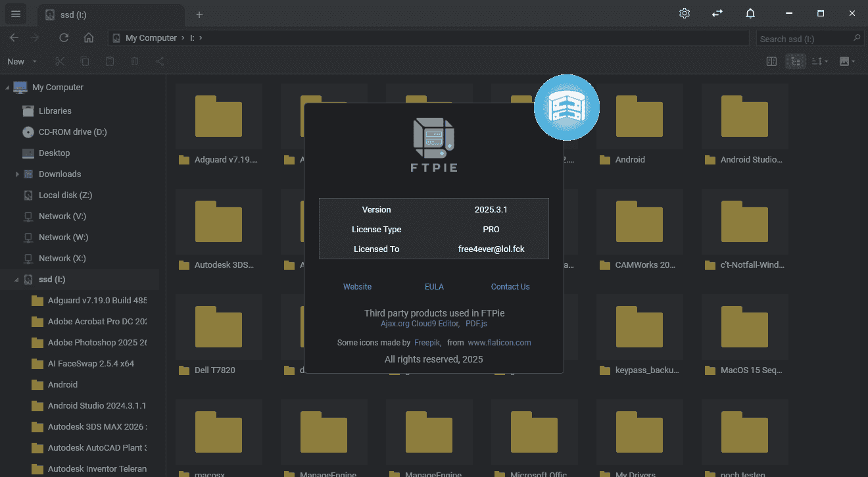Click the Share icon in toolbar
868x477 pixels.
160,61
